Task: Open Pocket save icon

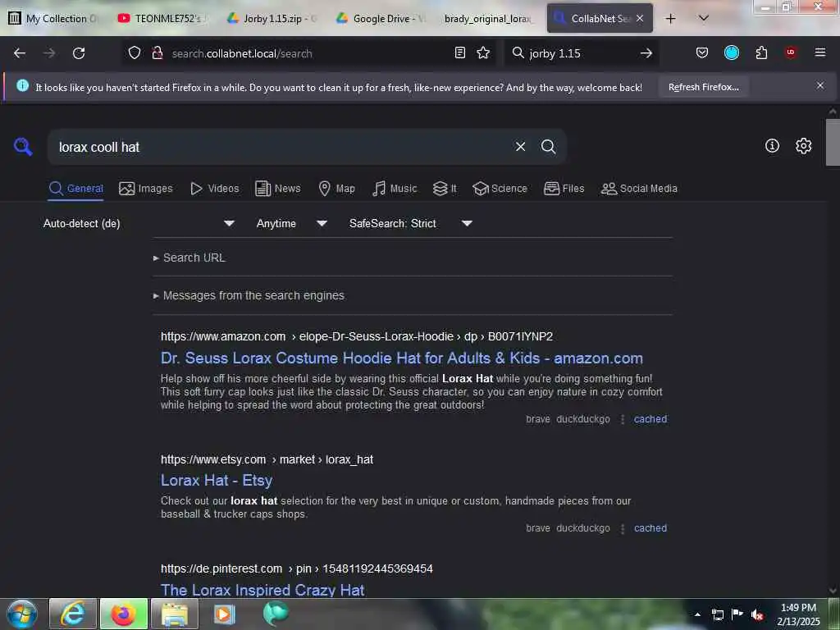Action: coord(702,52)
